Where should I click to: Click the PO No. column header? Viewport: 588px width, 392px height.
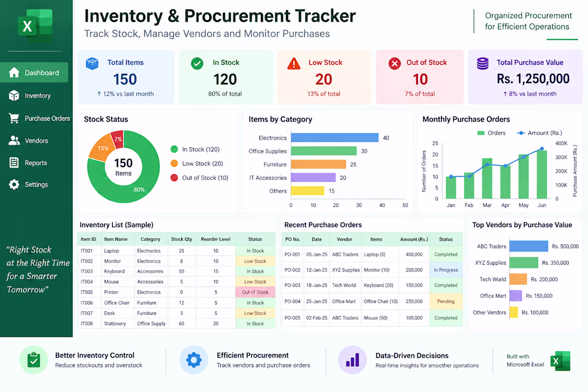pos(292,239)
